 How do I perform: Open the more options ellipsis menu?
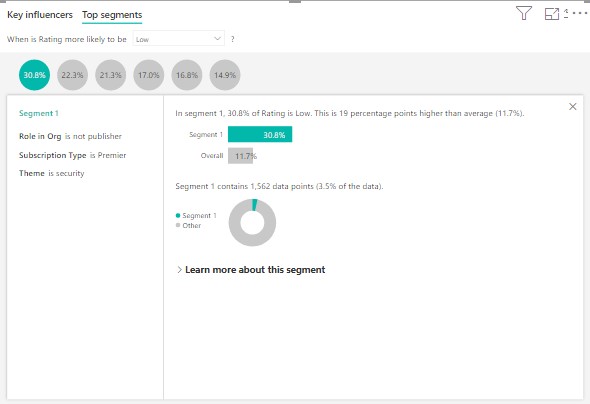point(580,13)
